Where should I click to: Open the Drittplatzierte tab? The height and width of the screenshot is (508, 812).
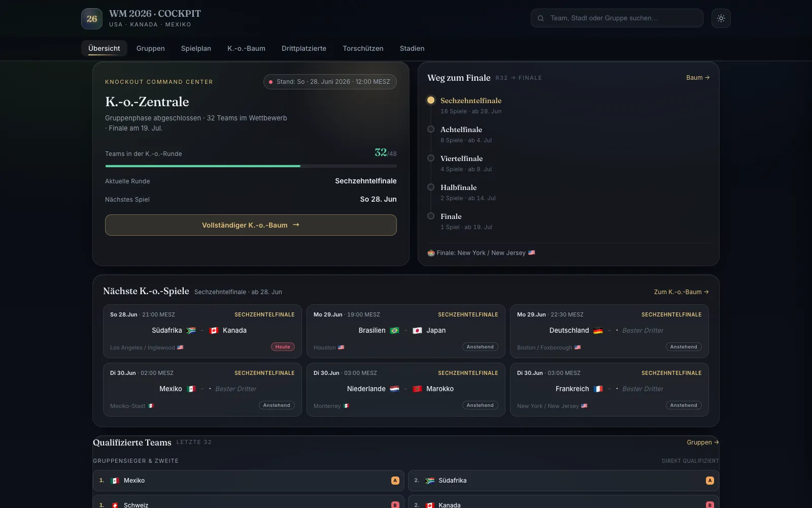tap(304, 48)
